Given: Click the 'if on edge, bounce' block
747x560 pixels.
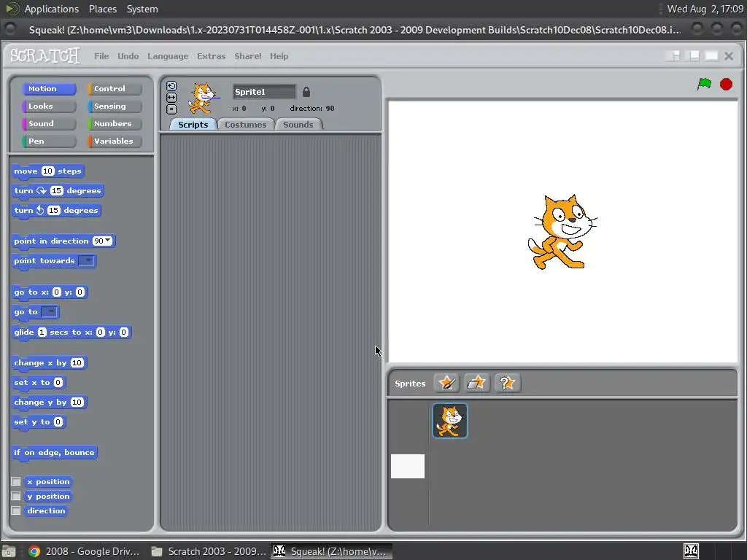Looking at the screenshot, I should 54,452.
